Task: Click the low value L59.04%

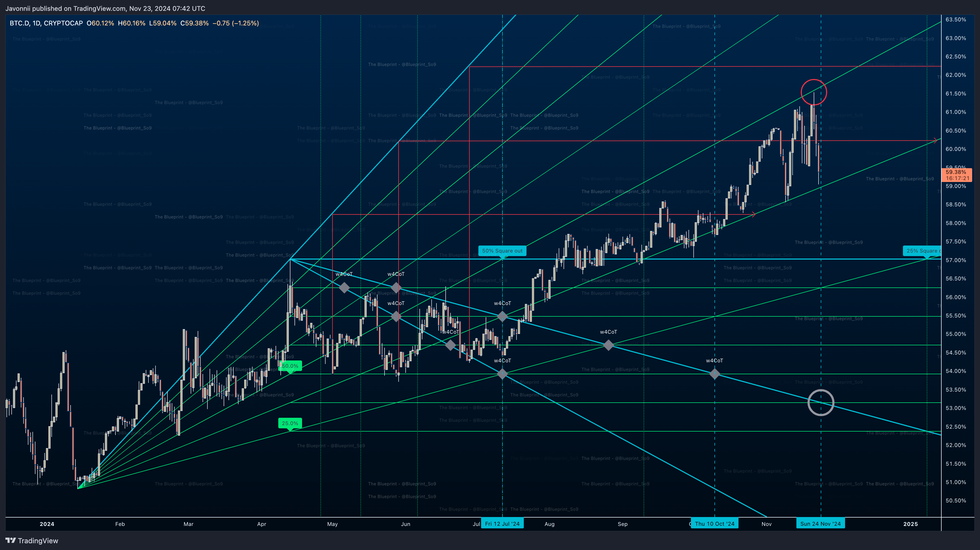Action: (x=163, y=23)
